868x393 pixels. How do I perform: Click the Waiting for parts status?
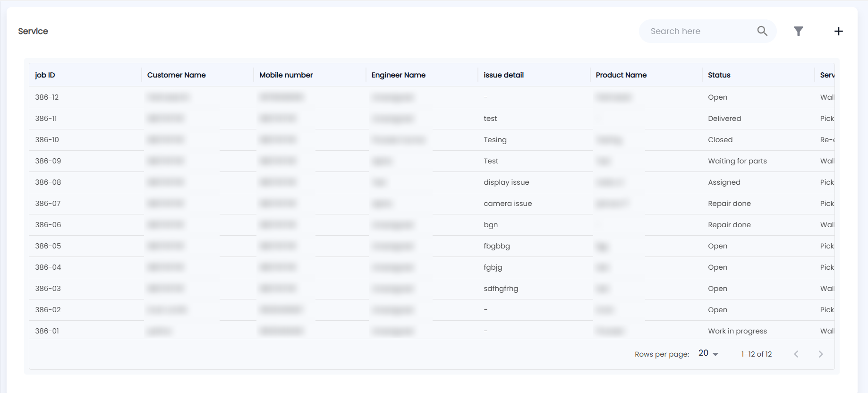click(737, 161)
